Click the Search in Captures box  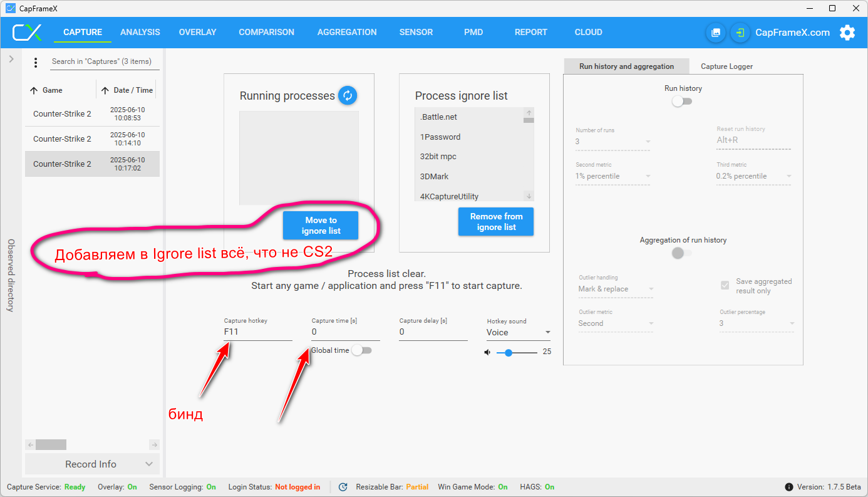coord(105,61)
